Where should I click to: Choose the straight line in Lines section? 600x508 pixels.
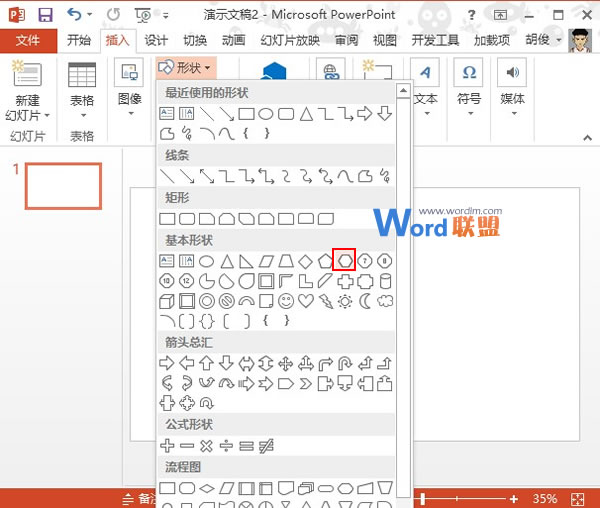coord(167,176)
